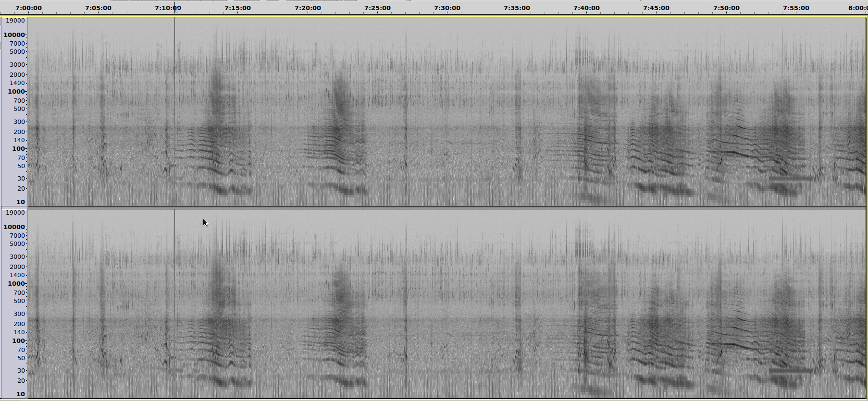Click the 7:30:00 time ruler label
This screenshot has height=401, width=868.
click(x=447, y=8)
